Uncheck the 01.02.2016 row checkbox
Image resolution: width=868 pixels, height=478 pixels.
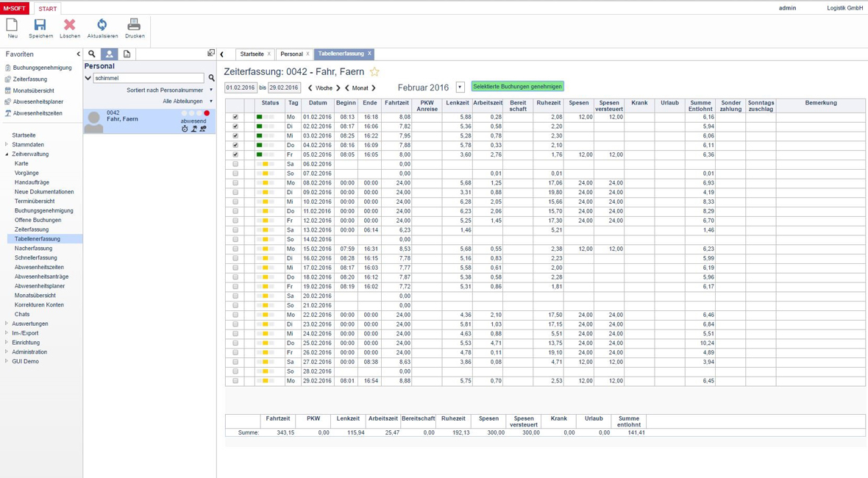pyautogui.click(x=235, y=117)
